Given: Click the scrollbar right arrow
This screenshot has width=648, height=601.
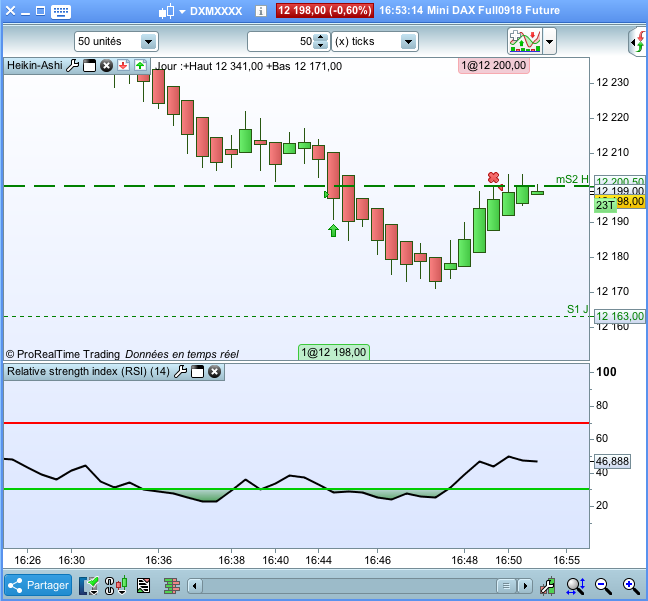Looking at the screenshot, I should [x=525, y=586].
